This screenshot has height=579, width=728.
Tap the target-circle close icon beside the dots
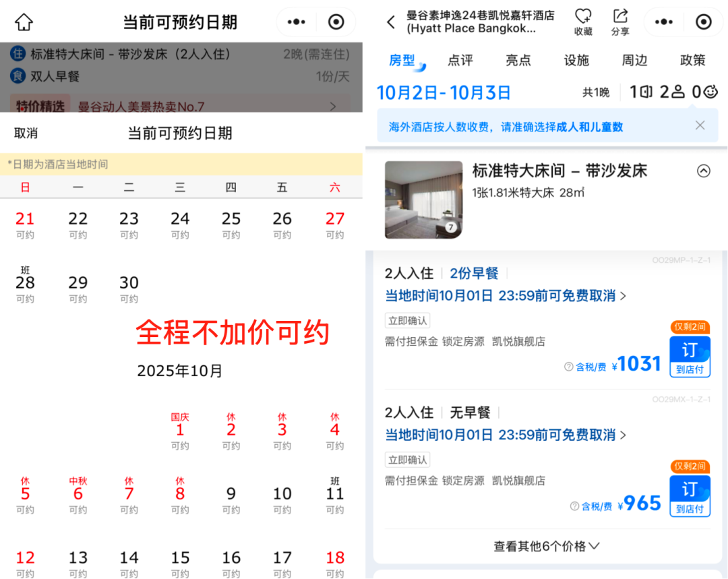click(704, 22)
